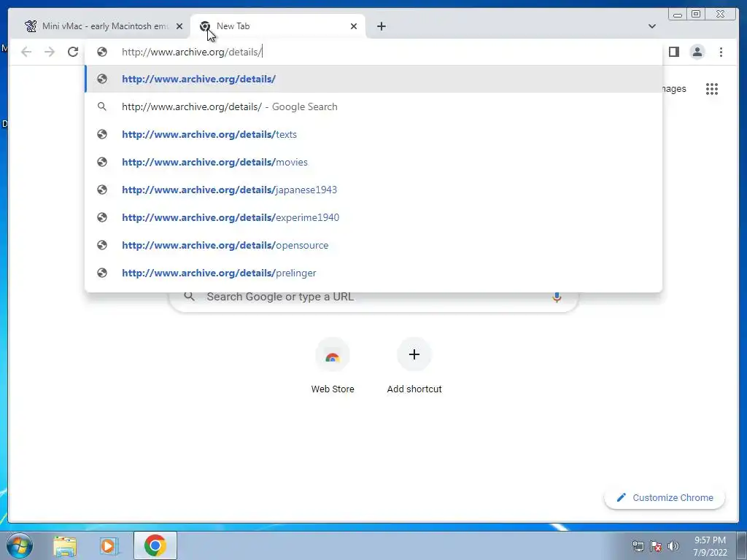The height and width of the screenshot is (560, 747).
Task: Minimize the Chrome window
Action: pos(678,15)
